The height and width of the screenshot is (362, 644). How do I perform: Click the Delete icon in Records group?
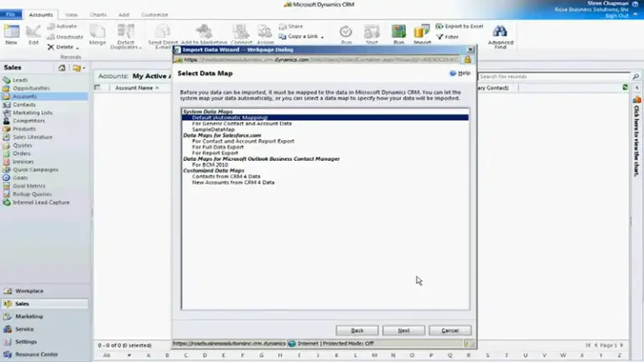(50, 47)
